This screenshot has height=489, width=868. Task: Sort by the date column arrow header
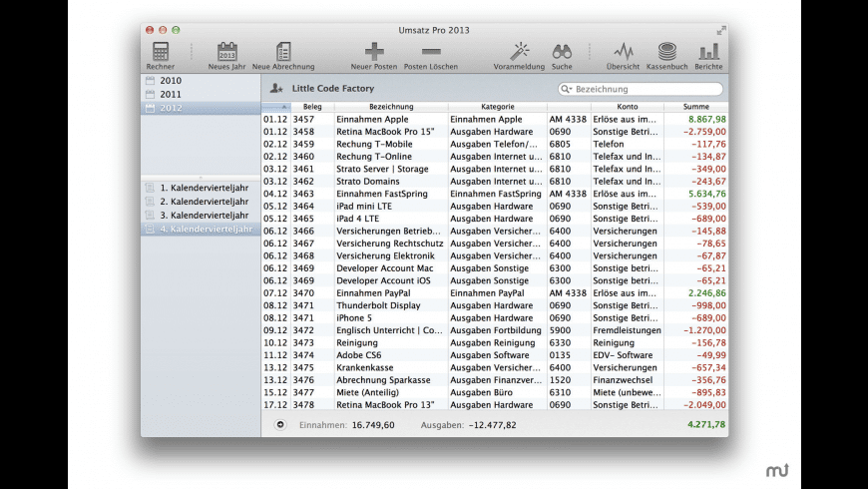click(275, 107)
